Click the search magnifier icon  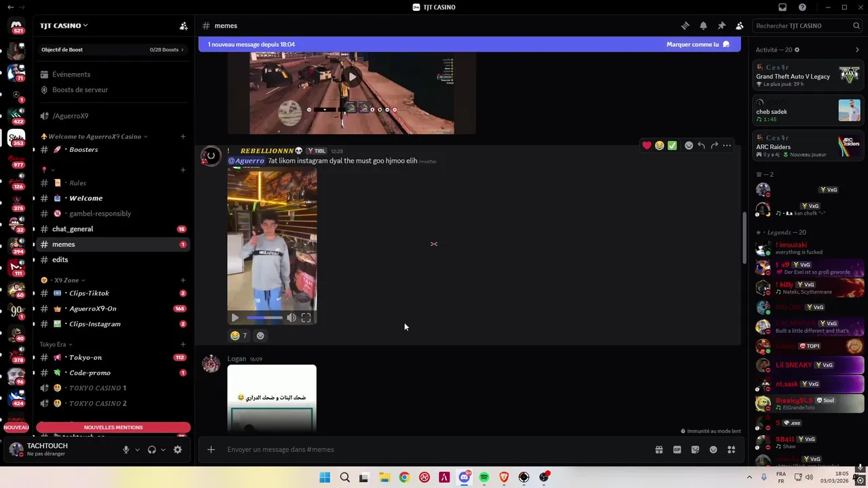tap(856, 26)
